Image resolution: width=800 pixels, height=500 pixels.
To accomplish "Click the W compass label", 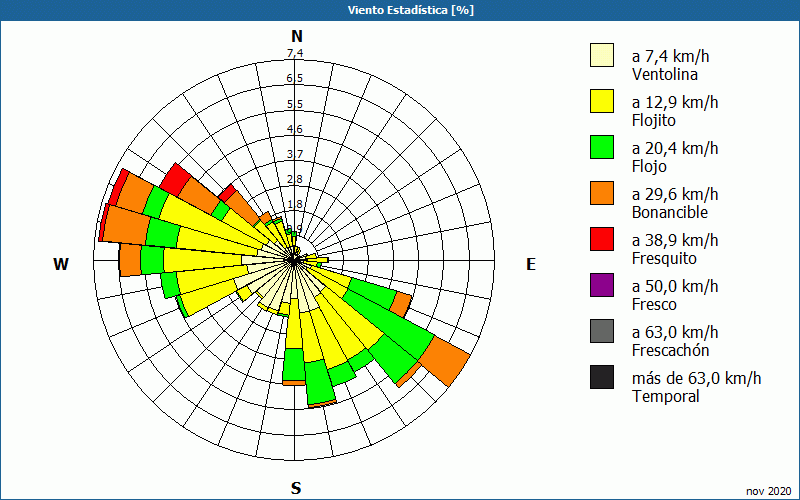I will (61, 264).
